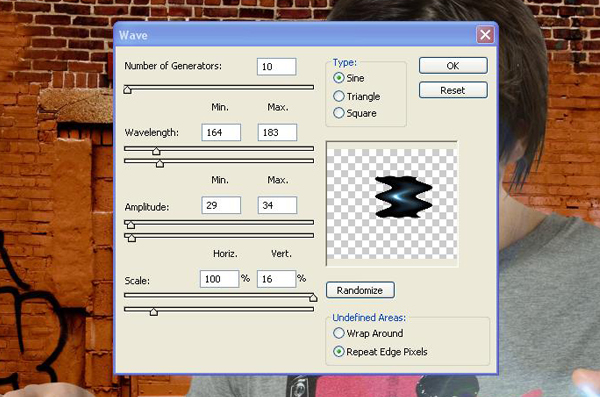Click the wave effect preview thumbnail

point(392,203)
